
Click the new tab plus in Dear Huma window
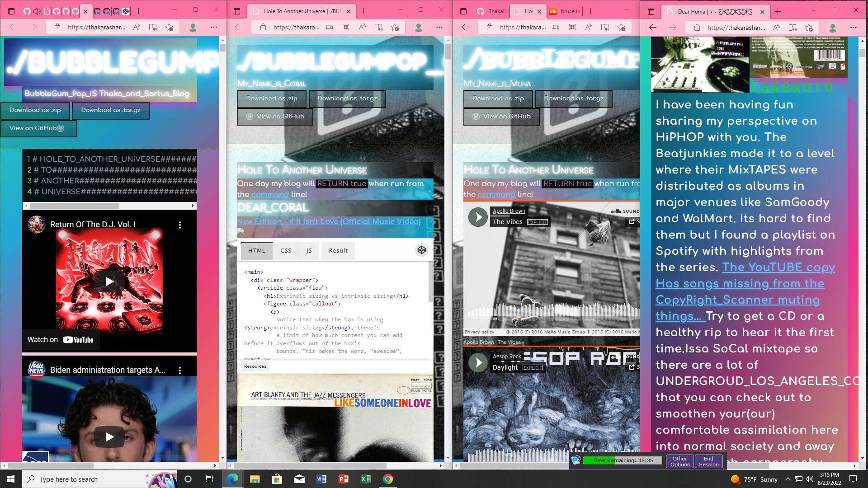(778, 12)
